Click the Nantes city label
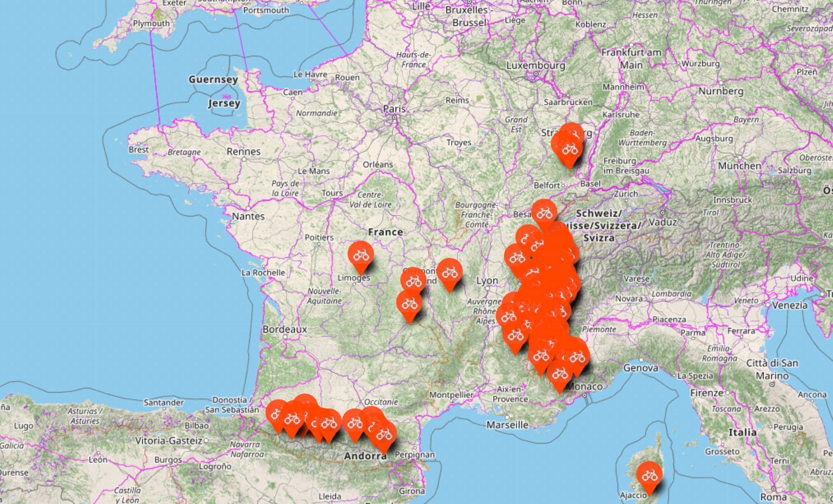The width and height of the screenshot is (833, 504). 248,216
